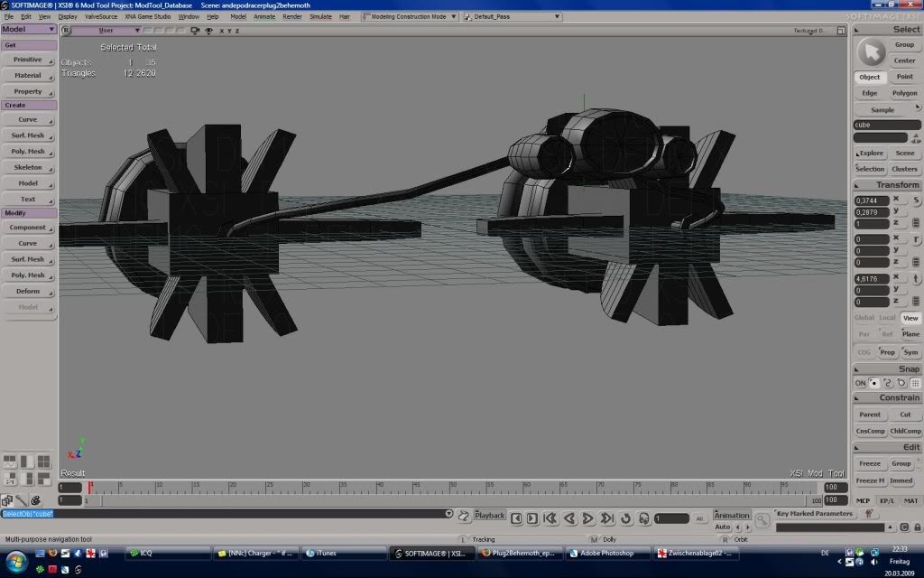Click the viewport camera icon
Image resolution: width=924 pixels, height=578 pixels.
pyautogui.click(x=195, y=31)
